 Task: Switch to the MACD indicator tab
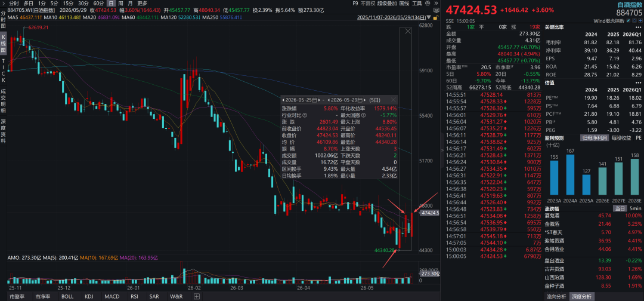112,296
